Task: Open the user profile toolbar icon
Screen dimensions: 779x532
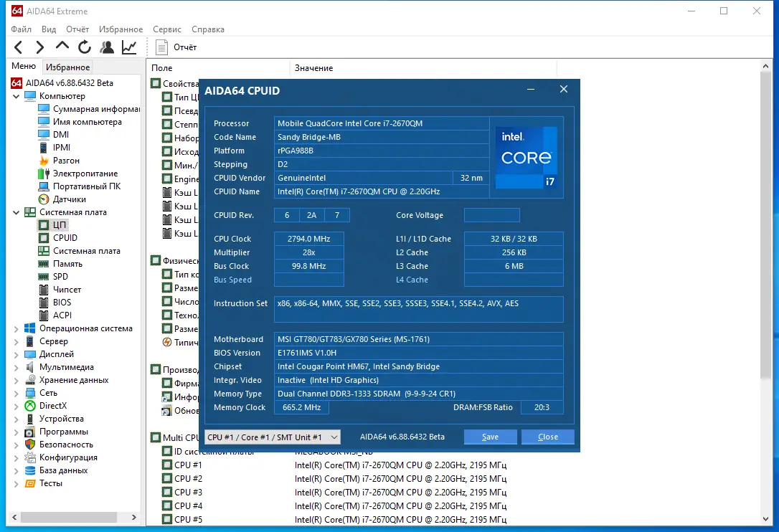Action: [107, 47]
